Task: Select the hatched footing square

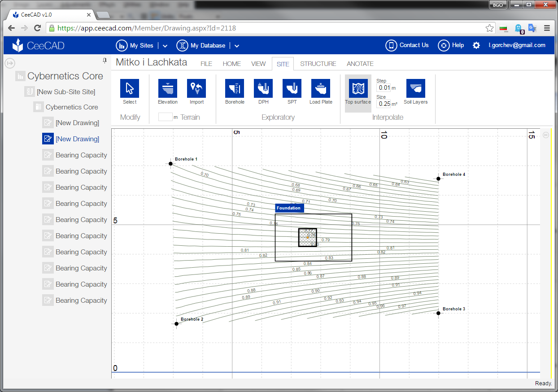Action: (308, 237)
